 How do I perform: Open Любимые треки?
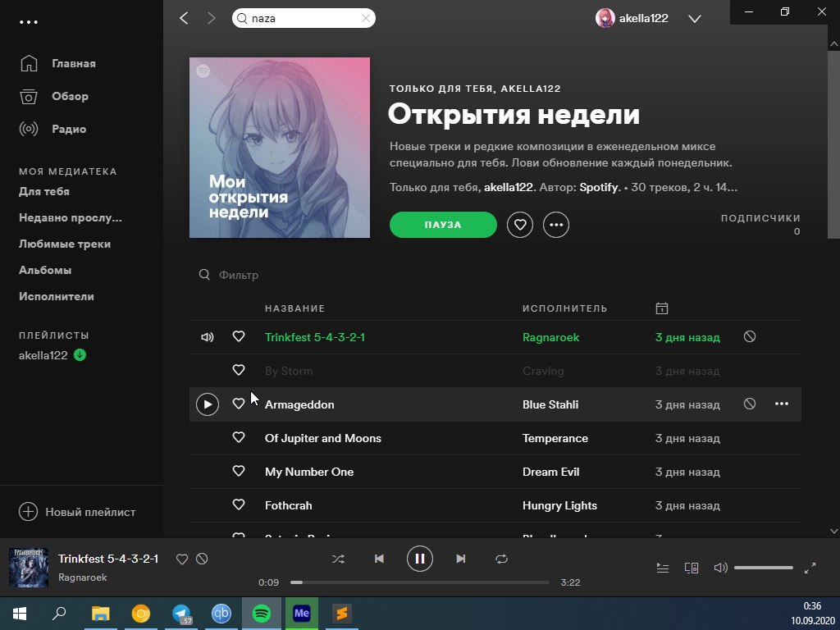click(x=65, y=244)
